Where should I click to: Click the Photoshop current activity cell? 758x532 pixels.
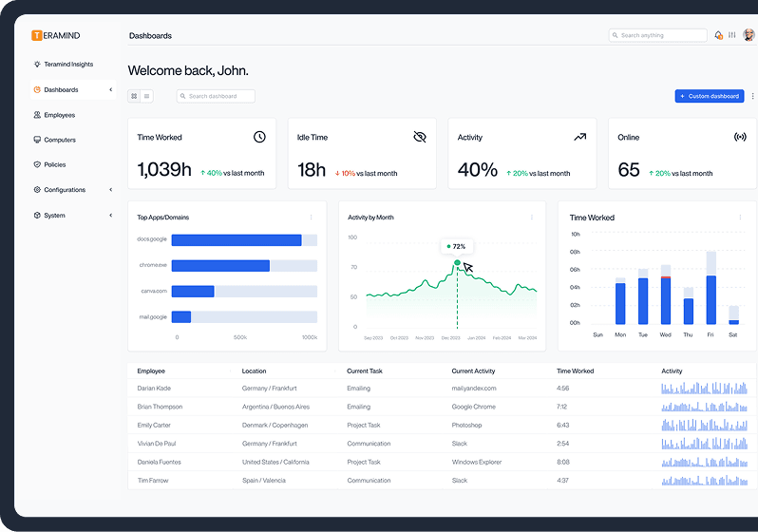click(466, 425)
